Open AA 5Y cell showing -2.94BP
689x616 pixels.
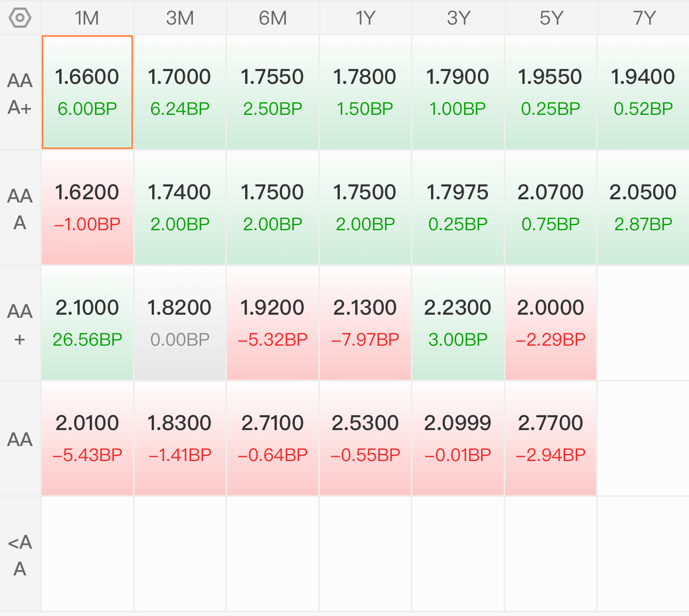pyautogui.click(x=551, y=439)
